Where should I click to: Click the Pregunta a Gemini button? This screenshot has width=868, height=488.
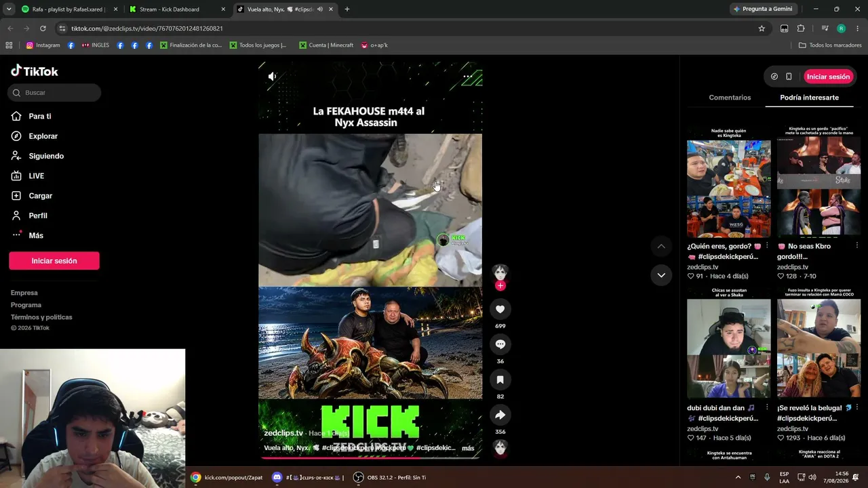(763, 9)
